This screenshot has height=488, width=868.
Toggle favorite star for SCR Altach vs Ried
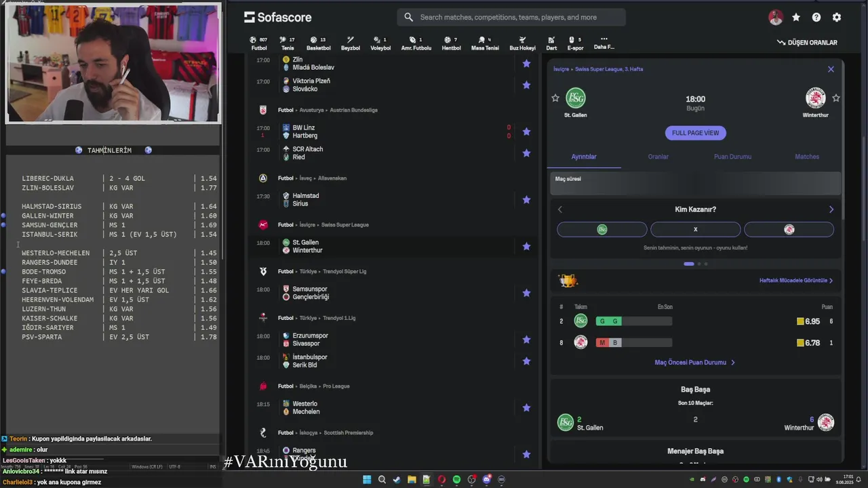click(526, 153)
